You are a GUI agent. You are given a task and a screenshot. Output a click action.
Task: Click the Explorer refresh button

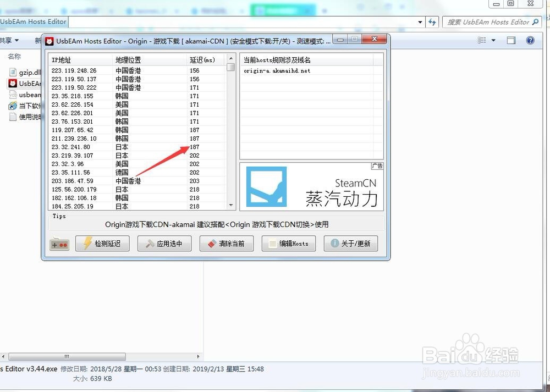432,22
